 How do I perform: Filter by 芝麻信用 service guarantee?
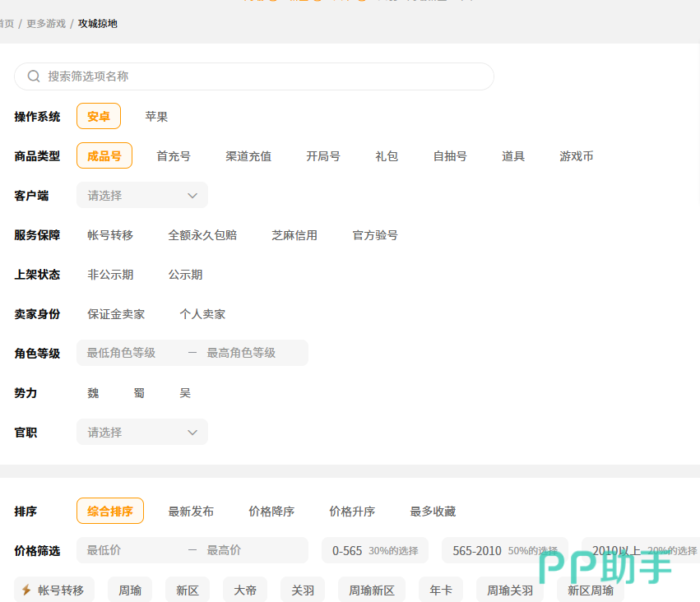click(x=294, y=235)
